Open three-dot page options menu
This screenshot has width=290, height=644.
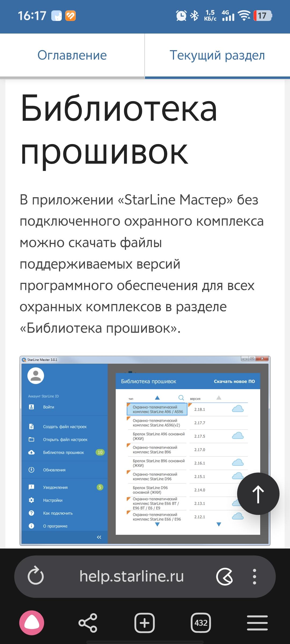[x=254, y=576]
